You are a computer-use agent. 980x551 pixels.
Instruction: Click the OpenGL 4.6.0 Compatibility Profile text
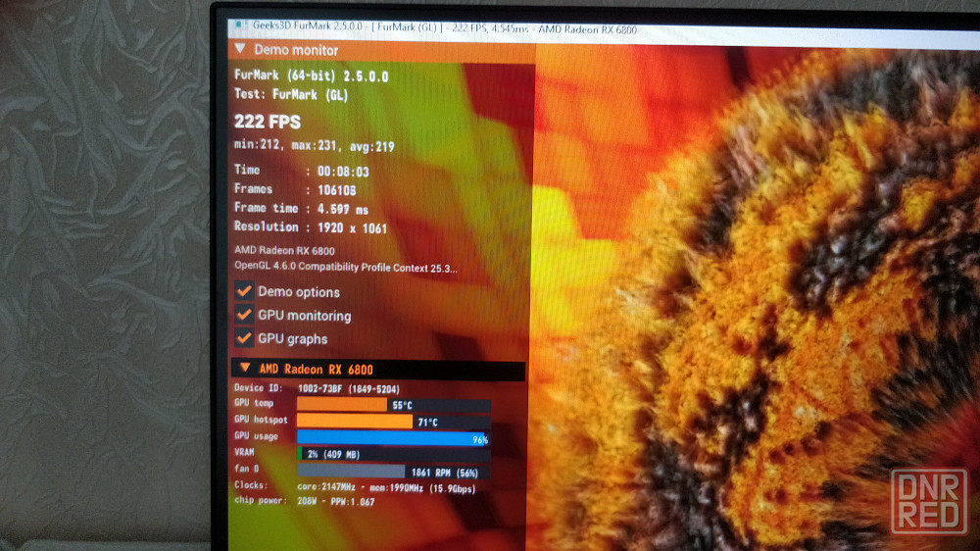click(346, 267)
